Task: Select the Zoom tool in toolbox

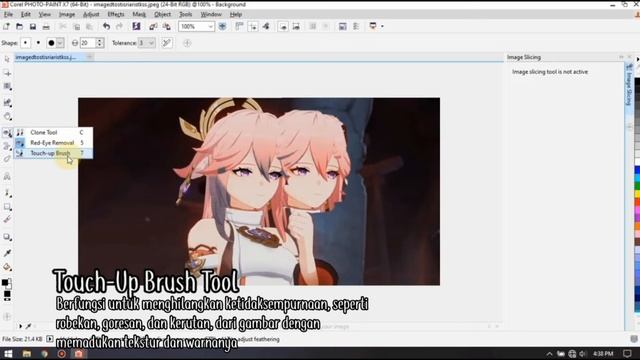Action: pyautogui.click(x=7, y=117)
